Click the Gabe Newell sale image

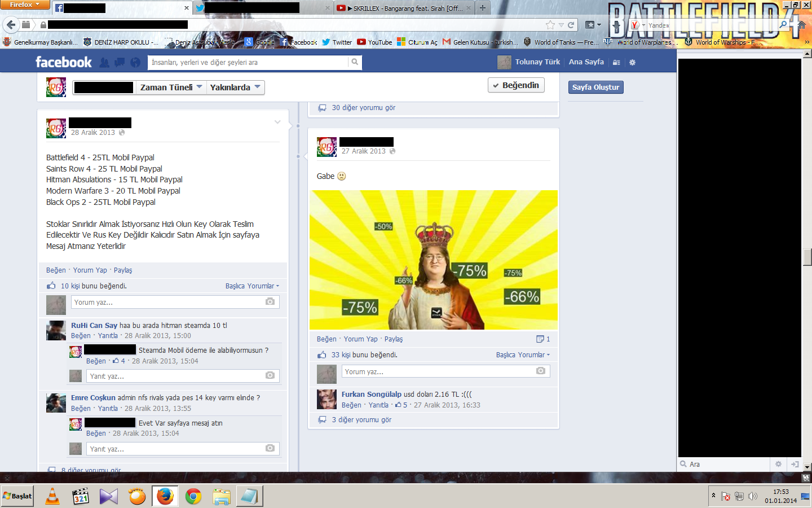pos(433,260)
